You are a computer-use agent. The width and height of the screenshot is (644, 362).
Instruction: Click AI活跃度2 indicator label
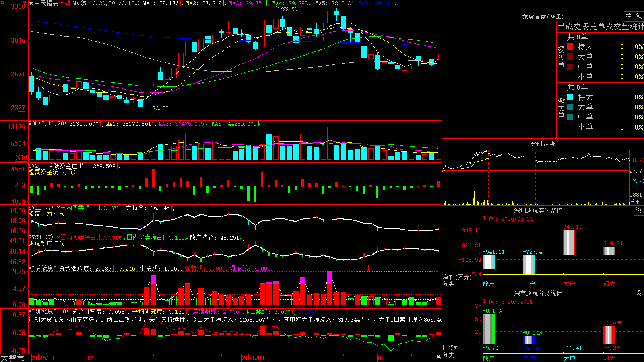pos(43,268)
